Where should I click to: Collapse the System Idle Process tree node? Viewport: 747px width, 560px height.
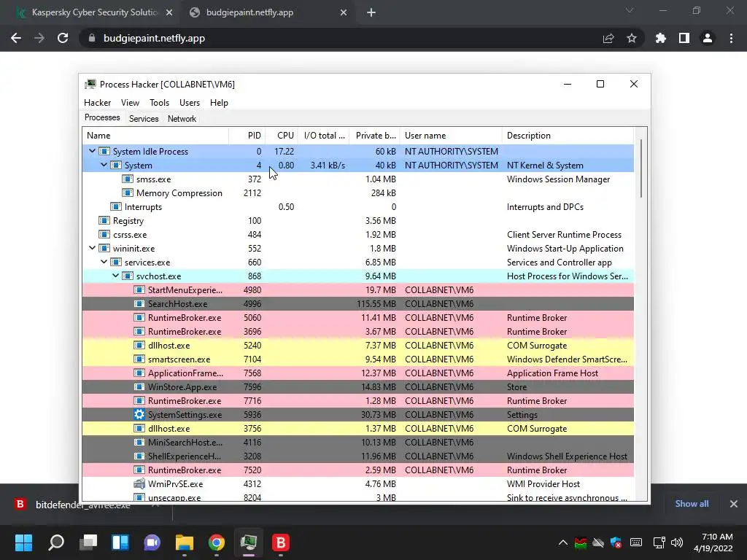point(92,151)
